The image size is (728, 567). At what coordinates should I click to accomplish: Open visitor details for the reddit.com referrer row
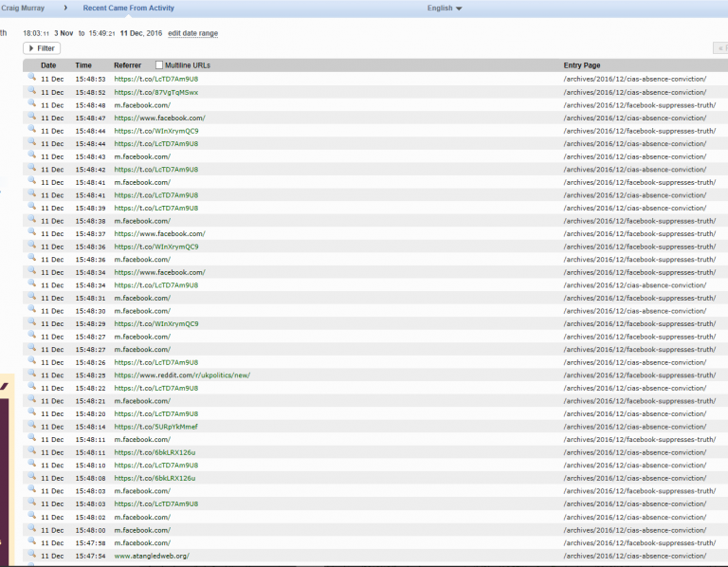coord(31,374)
